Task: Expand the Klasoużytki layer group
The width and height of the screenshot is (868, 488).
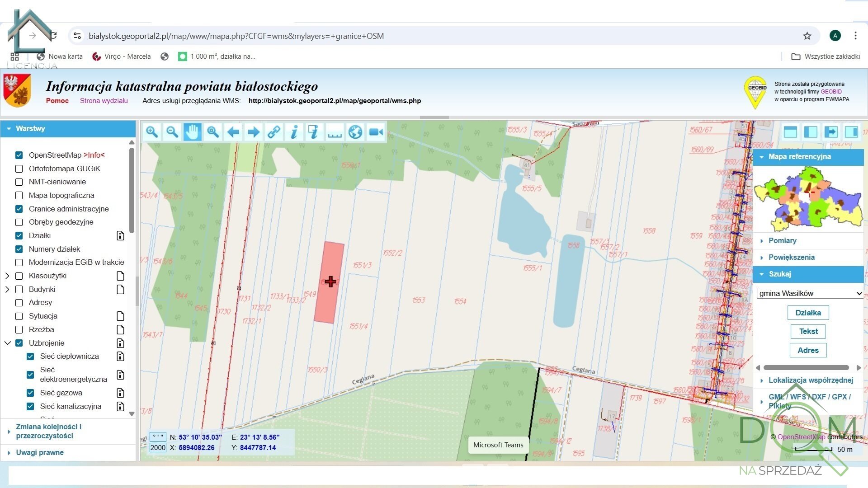Action: [x=7, y=276]
